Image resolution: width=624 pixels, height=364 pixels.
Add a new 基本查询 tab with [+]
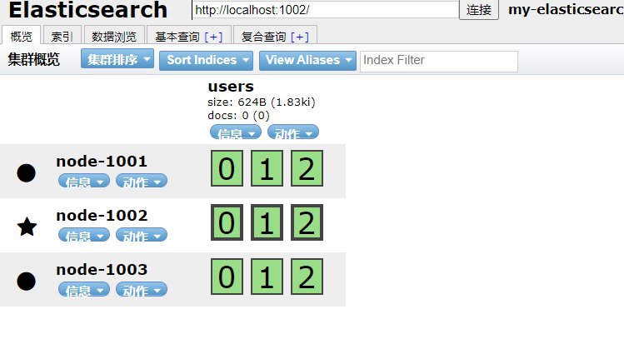[x=213, y=37]
